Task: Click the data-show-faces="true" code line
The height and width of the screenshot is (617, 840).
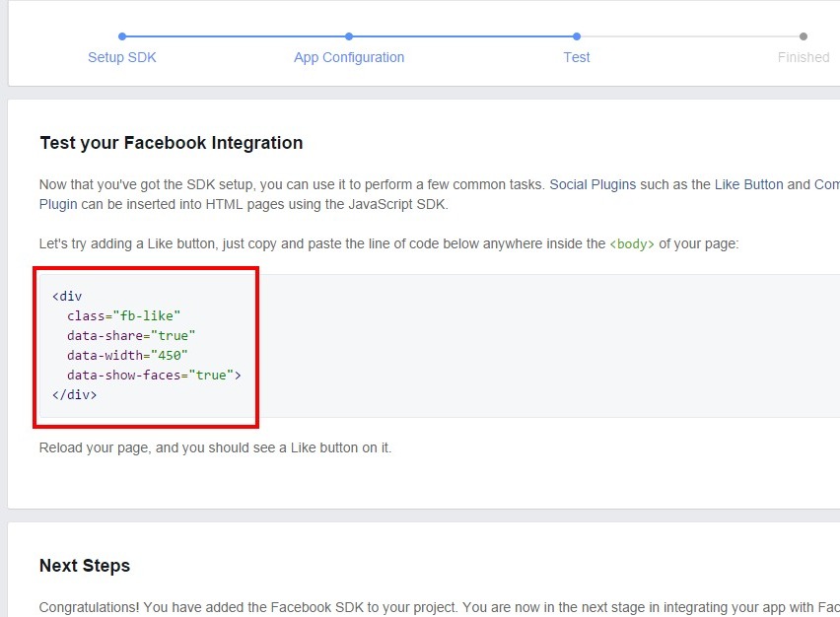Action: coord(154,376)
